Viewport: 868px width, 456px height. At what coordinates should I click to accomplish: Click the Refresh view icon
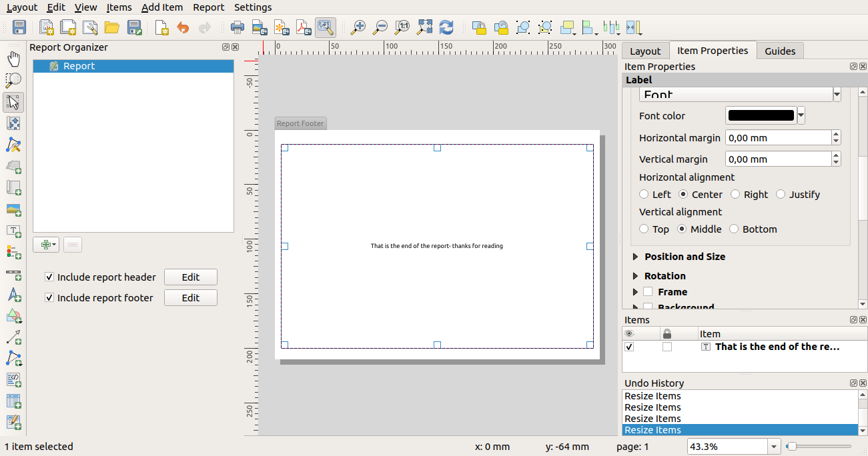[x=446, y=27]
